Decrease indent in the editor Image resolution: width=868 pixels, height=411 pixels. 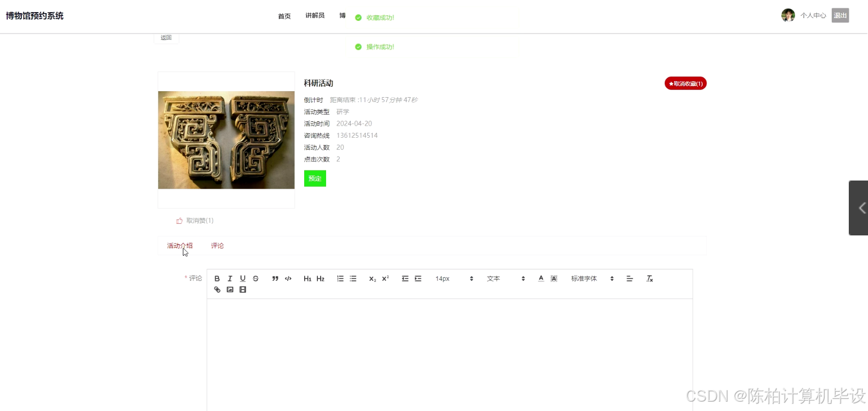(405, 279)
